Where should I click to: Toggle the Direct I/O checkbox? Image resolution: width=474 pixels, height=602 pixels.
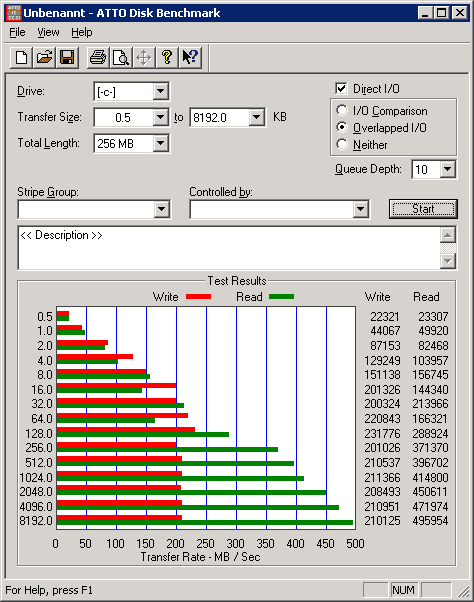coord(341,89)
